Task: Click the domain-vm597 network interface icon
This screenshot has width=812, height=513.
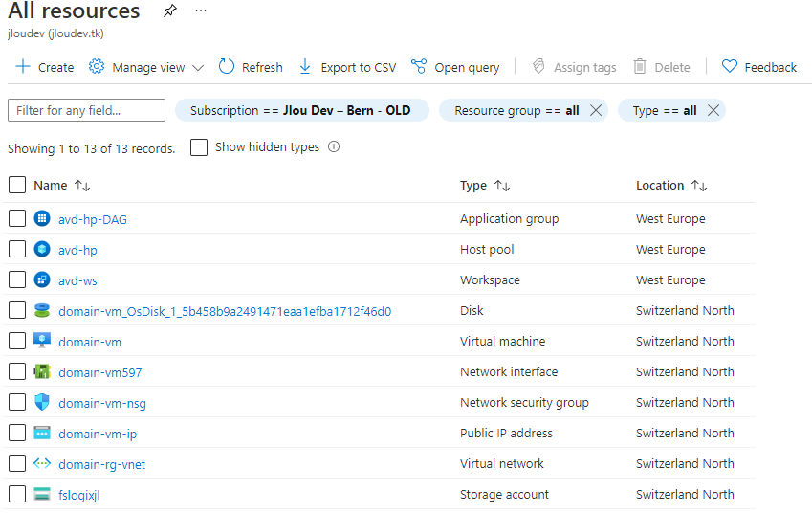Action: coord(42,371)
